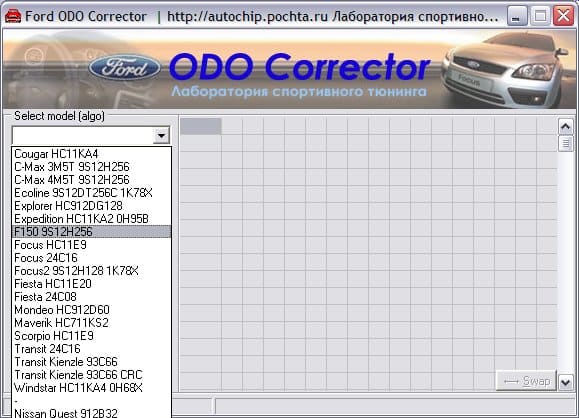Select Fiesta 24C08 model

click(x=92, y=297)
